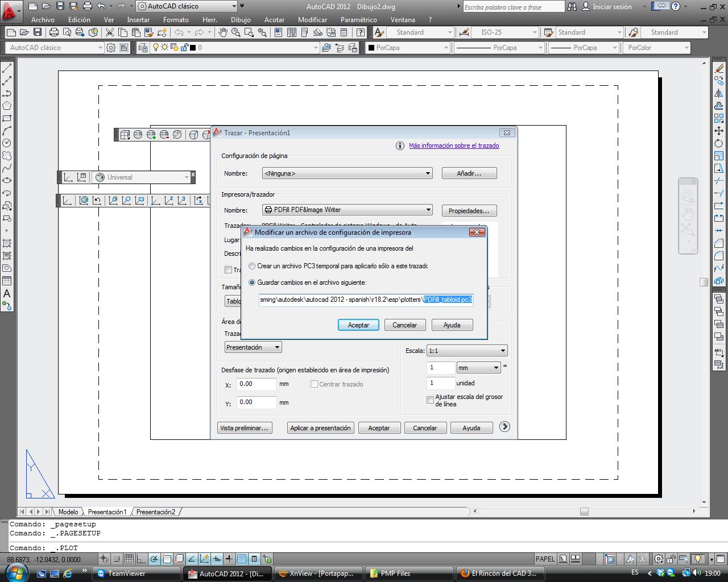Open the Insertar menu
The width and height of the screenshot is (728, 582).
(x=138, y=19)
